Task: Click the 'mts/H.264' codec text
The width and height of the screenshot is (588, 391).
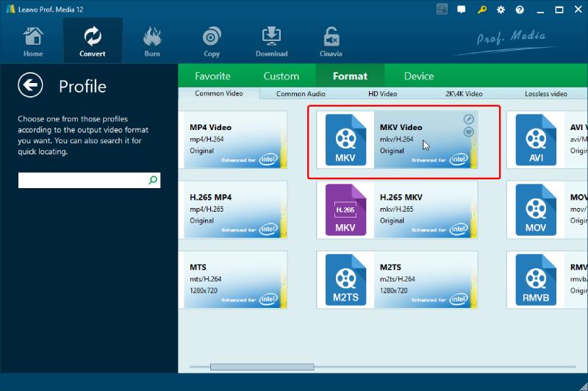Action: pos(206,279)
